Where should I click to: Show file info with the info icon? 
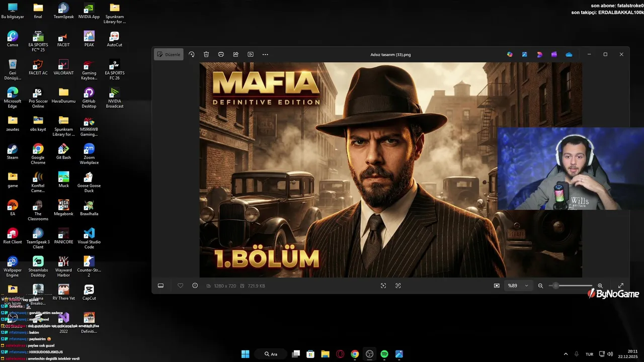195,286
